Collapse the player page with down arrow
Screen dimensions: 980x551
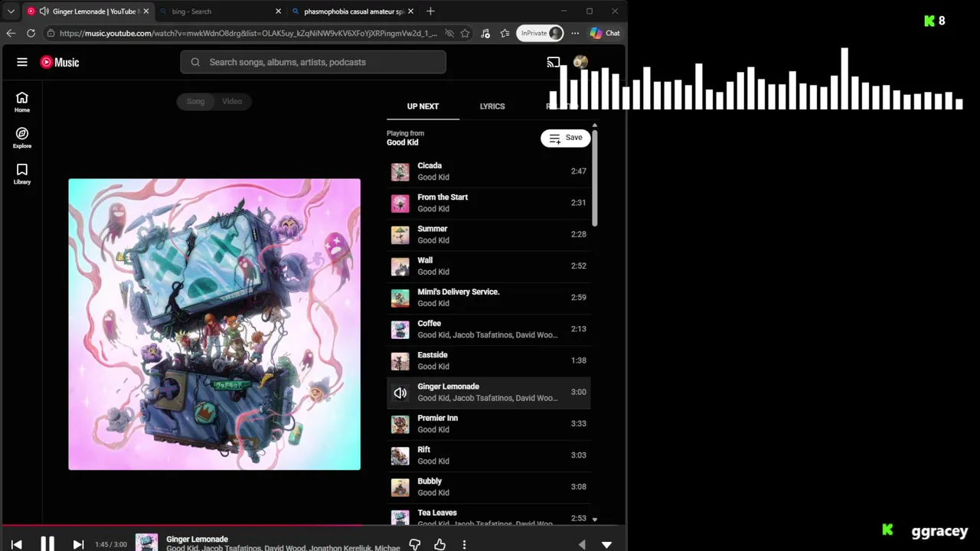pyautogui.click(x=606, y=545)
